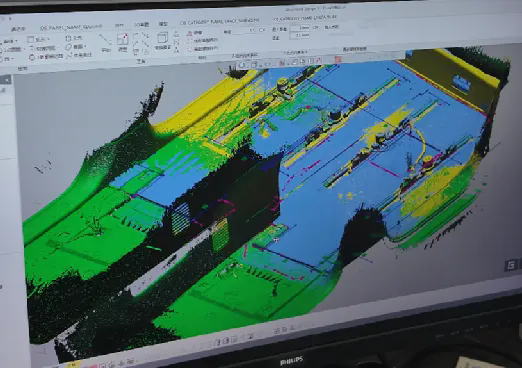Viewport: 522px width, 368px height.
Task: Click the third icon in the bottom toolbar
Action: pos(234,339)
